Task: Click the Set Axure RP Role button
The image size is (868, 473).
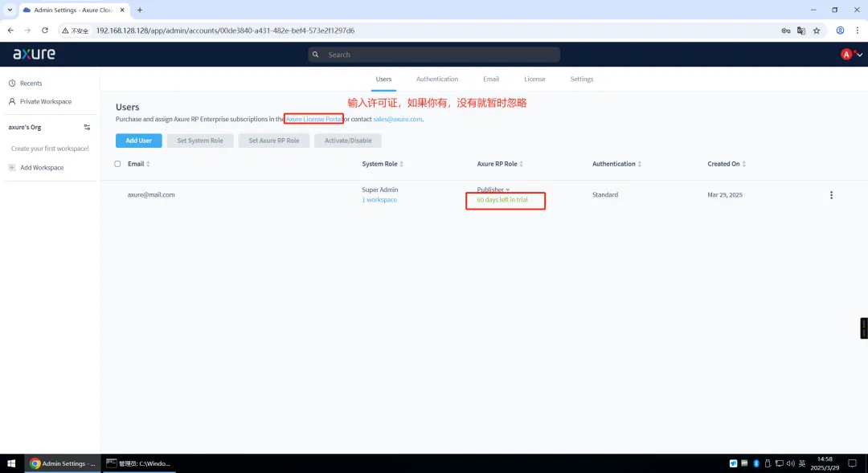Action: (x=274, y=141)
